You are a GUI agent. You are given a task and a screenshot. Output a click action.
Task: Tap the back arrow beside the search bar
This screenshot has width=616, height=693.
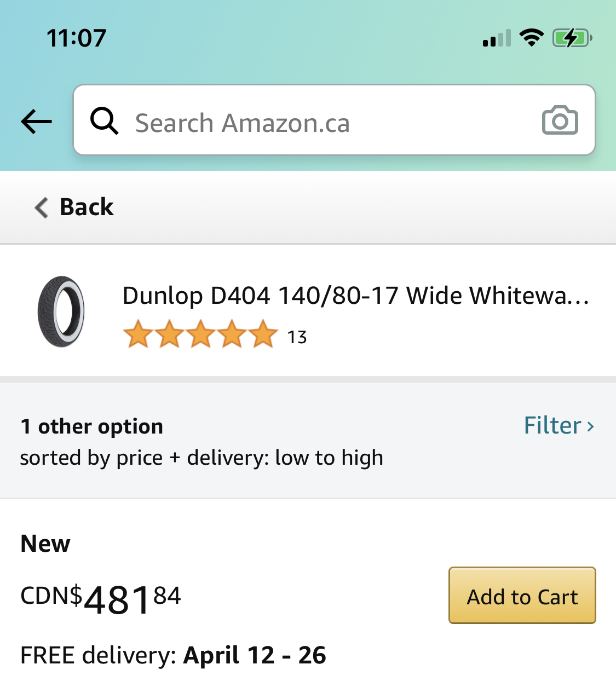click(36, 121)
